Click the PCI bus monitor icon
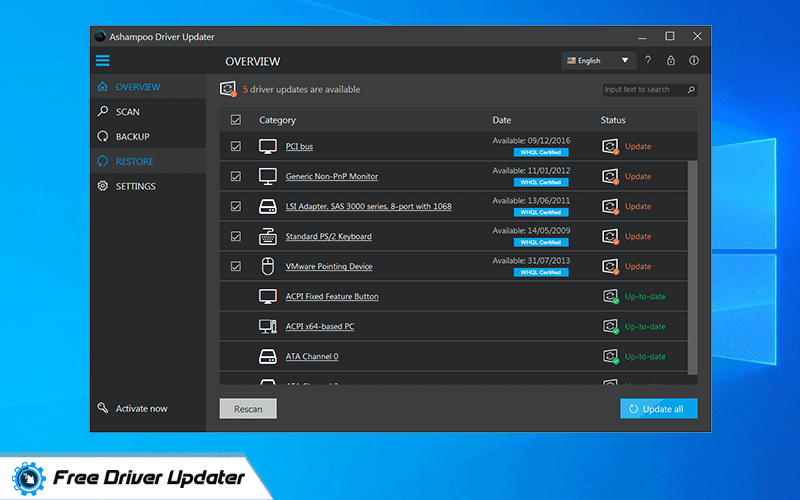Viewport: 800px width, 500px height. tap(268, 146)
